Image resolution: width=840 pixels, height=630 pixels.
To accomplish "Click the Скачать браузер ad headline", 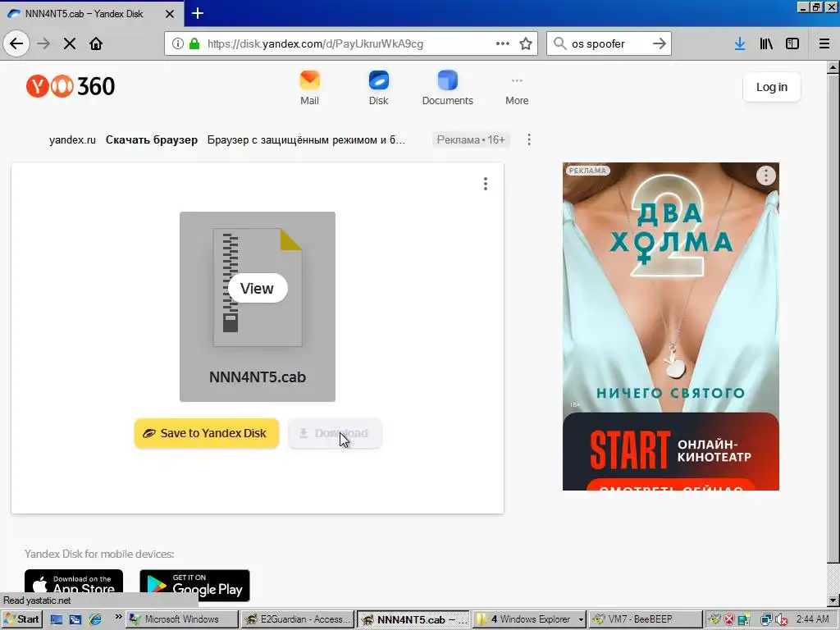I will 152,139.
